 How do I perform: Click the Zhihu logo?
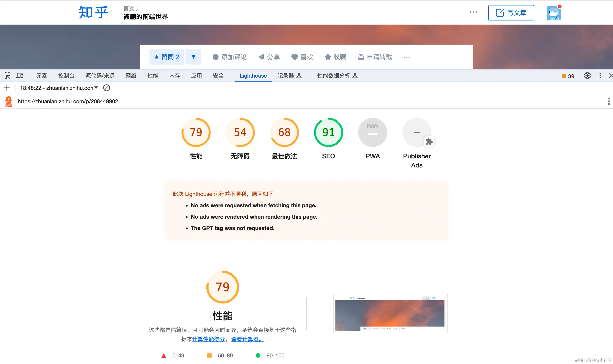pos(93,12)
